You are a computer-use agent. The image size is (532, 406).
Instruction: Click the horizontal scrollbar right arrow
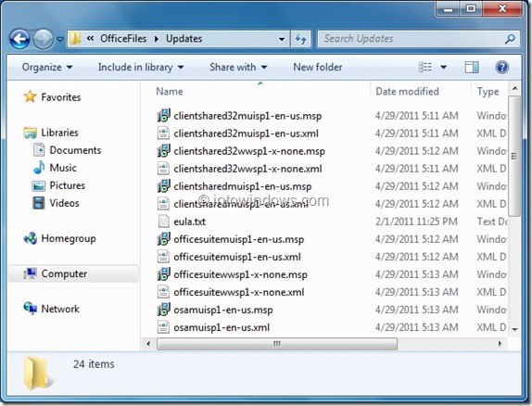[500, 344]
